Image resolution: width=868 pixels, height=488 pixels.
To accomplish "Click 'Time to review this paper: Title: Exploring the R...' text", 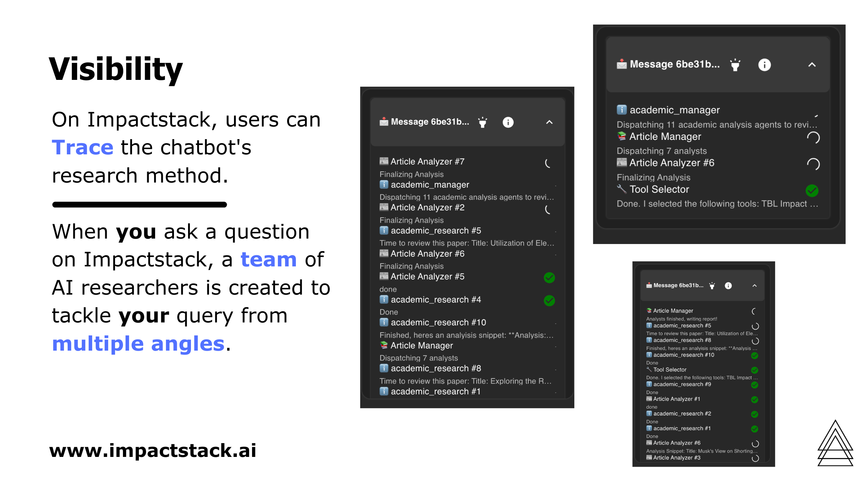I will (x=465, y=381).
